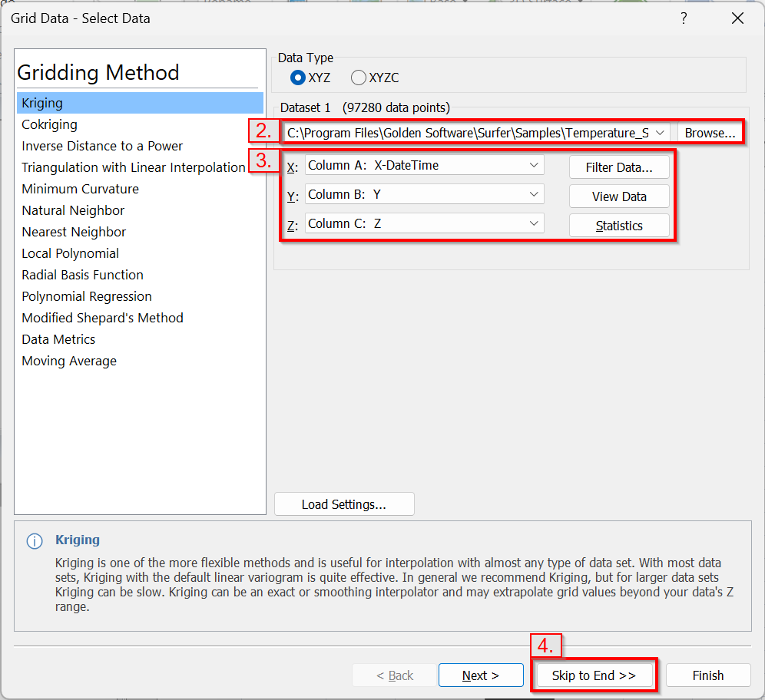Select the XYZ data type radio button
Image resolution: width=765 pixels, height=700 pixels.
[298, 78]
